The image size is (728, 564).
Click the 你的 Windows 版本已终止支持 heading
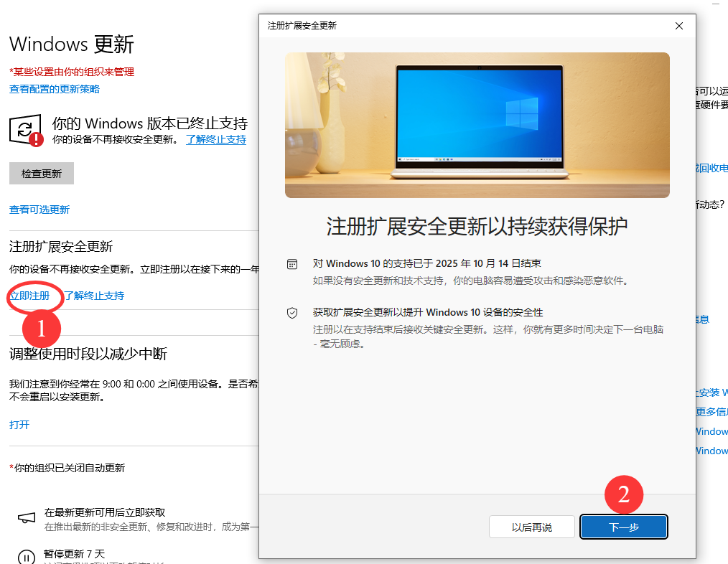point(150,123)
